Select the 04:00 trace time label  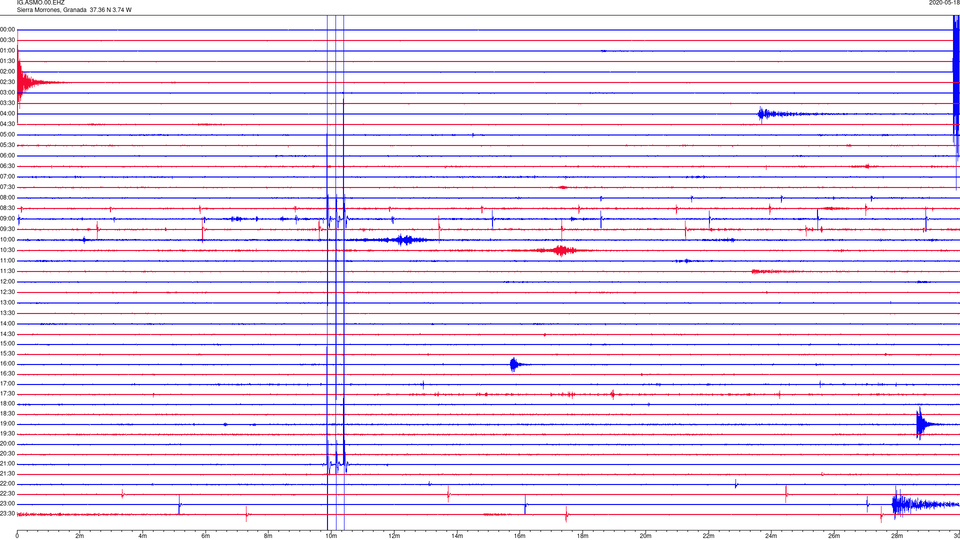pos(7,113)
